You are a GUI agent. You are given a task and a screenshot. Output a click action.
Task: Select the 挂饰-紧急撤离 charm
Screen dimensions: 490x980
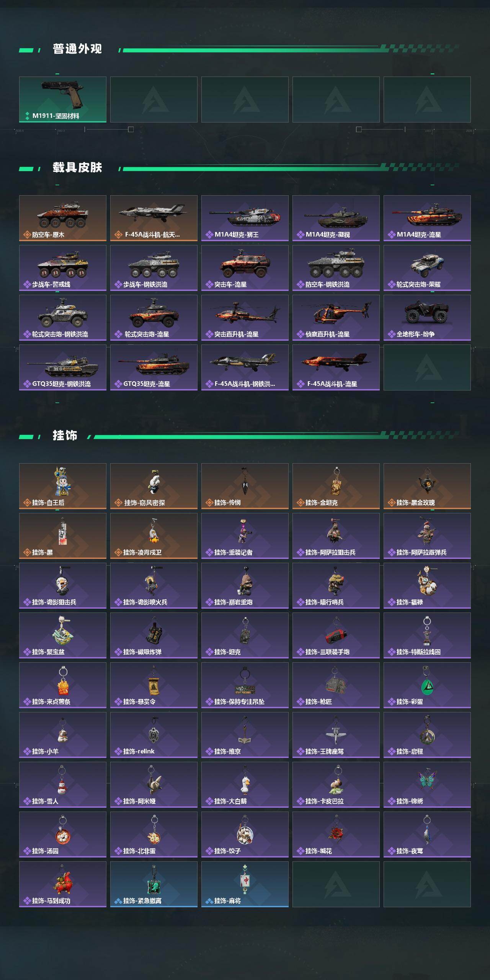point(154,884)
